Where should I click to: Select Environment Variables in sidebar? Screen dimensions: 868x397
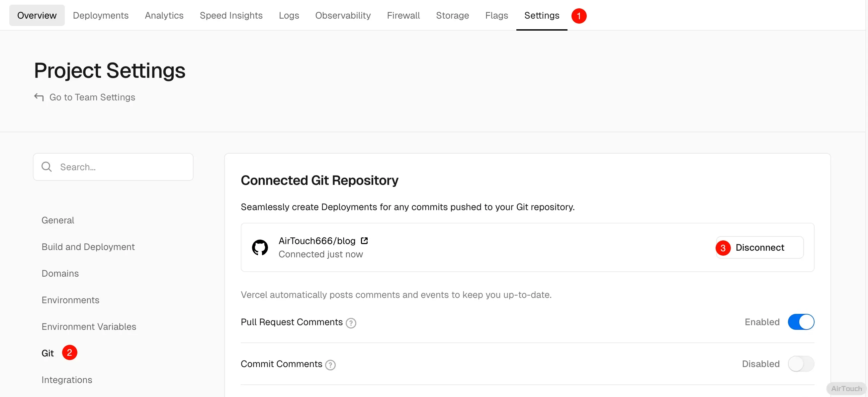coord(89,327)
